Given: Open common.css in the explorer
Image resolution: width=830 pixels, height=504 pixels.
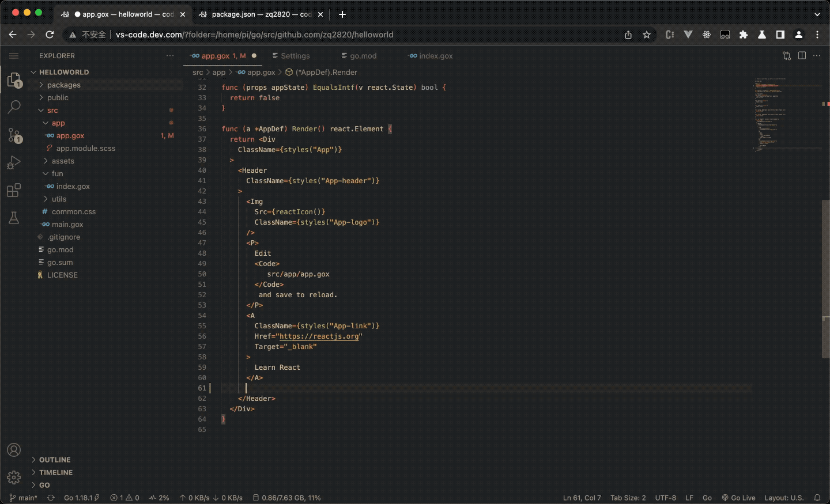Looking at the screenshot, I should click(x=107, y=211).
